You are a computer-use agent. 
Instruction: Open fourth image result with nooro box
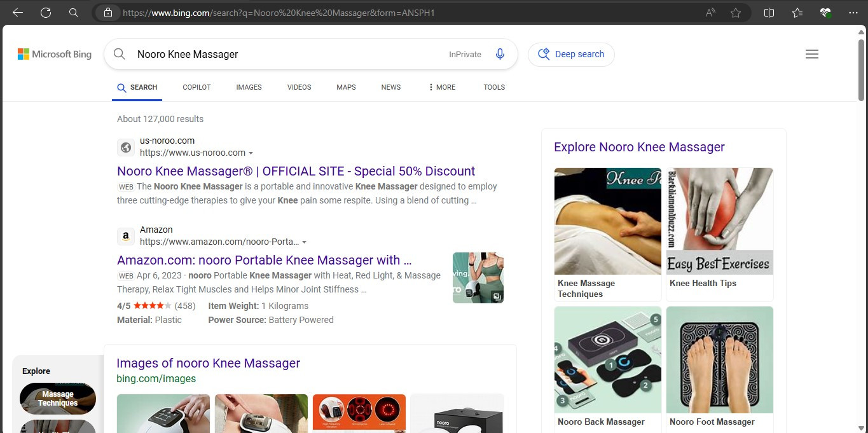pyautogui.click(x=457, y=413)
